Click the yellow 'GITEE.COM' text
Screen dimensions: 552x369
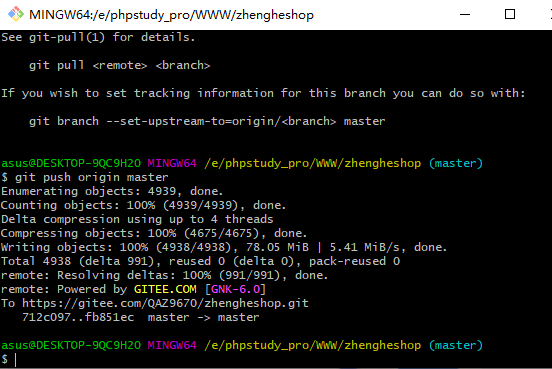click(x=165, y=289)
